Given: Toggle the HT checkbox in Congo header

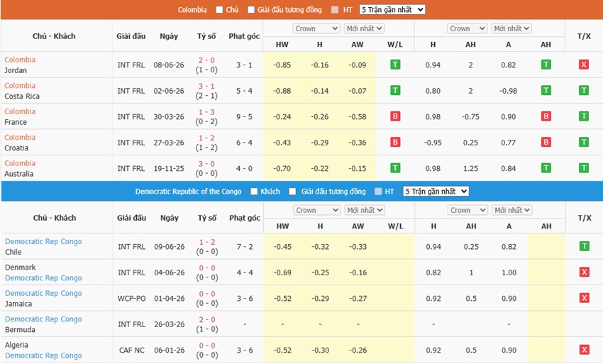Looking at the screenshot, I should pos(378,192).
